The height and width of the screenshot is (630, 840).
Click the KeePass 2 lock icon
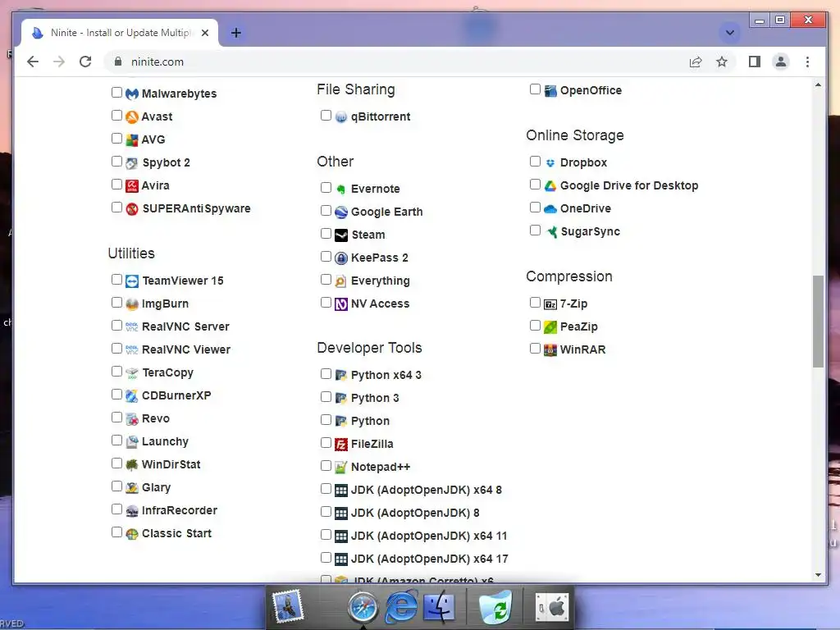point(341,258)
